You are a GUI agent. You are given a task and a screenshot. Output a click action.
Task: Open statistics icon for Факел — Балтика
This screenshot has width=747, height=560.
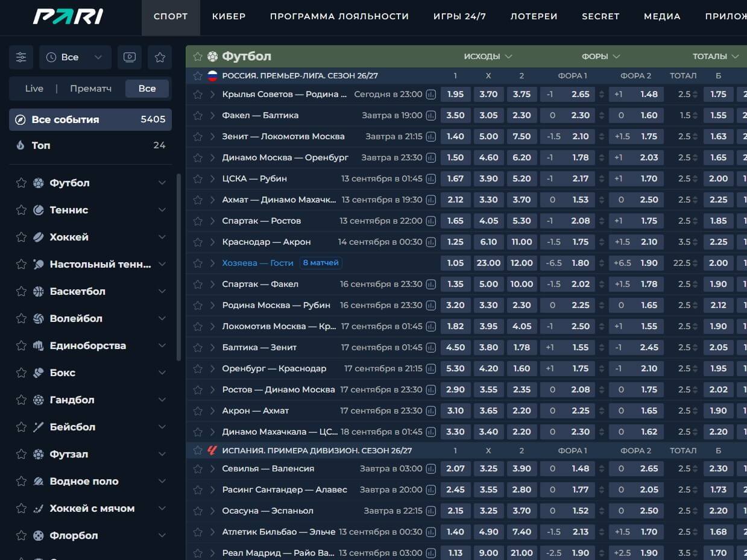(x=431, y=115)
